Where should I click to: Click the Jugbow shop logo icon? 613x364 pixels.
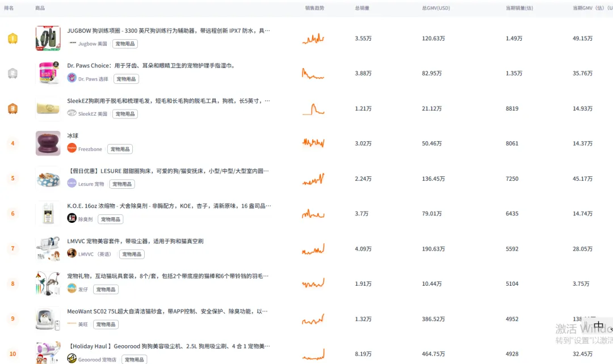72,43
